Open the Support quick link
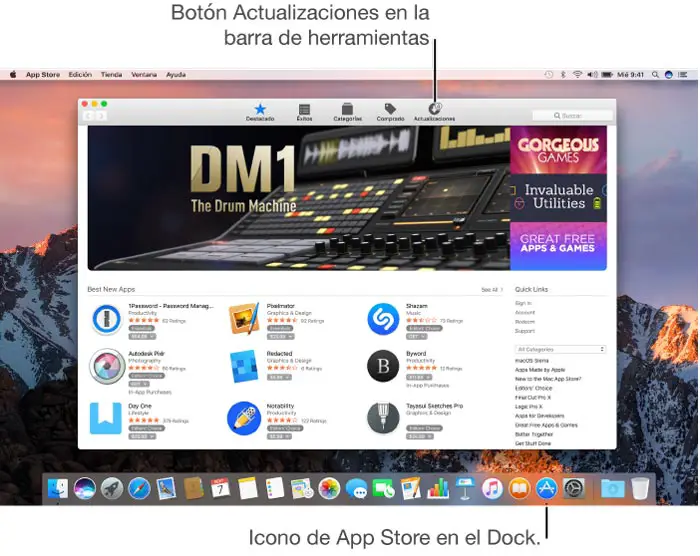 click(x=525, y=331)
